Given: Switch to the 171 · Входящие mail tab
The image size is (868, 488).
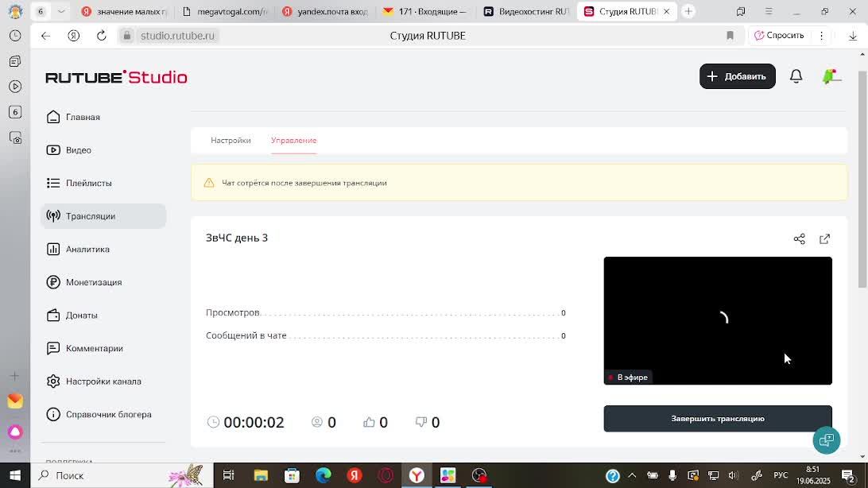Looking at the screenshot, I should (x=425, y=11).
